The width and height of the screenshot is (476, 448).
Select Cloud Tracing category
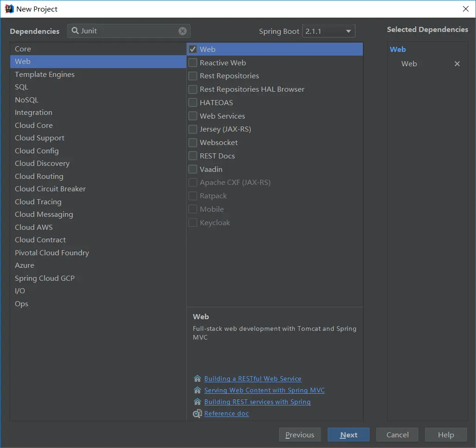[x=98, y=202]
